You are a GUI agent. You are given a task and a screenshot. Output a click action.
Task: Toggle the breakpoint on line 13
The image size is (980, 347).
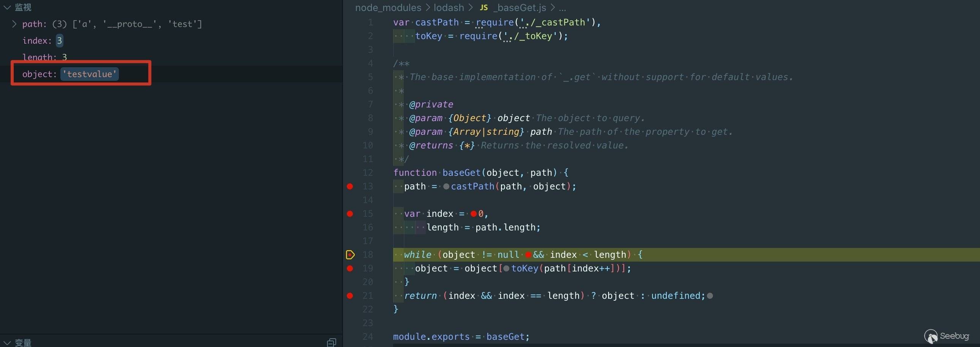pos(350,187)
